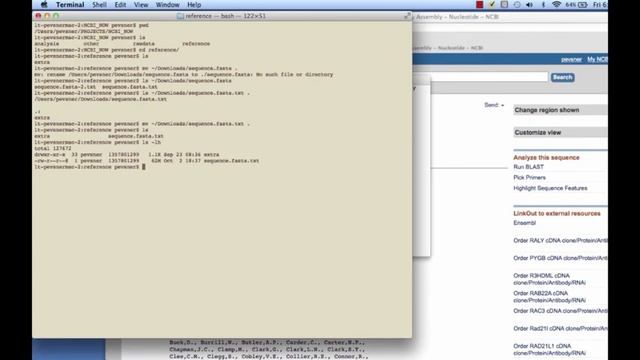Click Order RALY cDNA clone link
The height and width of the screenshot is (360, 640).
[x=560, y=240]
